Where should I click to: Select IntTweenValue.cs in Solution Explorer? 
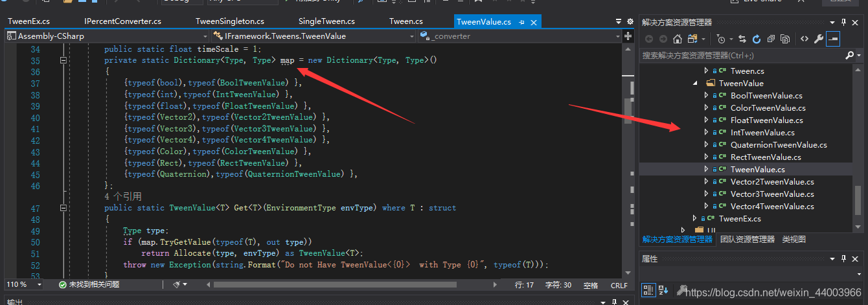coord(763,132)
